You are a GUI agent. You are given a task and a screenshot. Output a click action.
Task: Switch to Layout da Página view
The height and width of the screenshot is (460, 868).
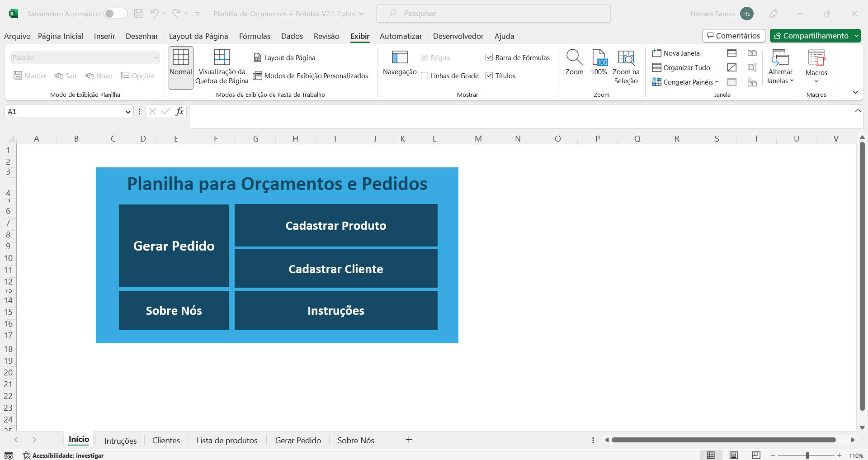(285, 57)
